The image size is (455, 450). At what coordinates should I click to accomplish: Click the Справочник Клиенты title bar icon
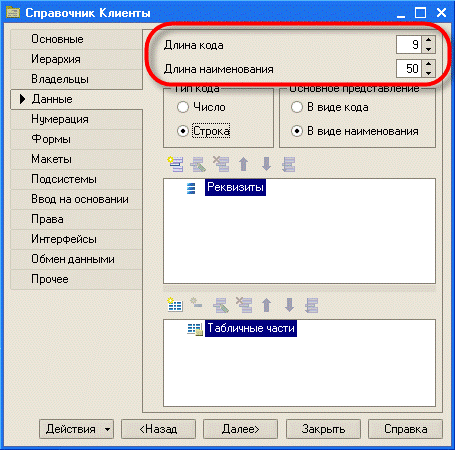[x=13, y=13]
